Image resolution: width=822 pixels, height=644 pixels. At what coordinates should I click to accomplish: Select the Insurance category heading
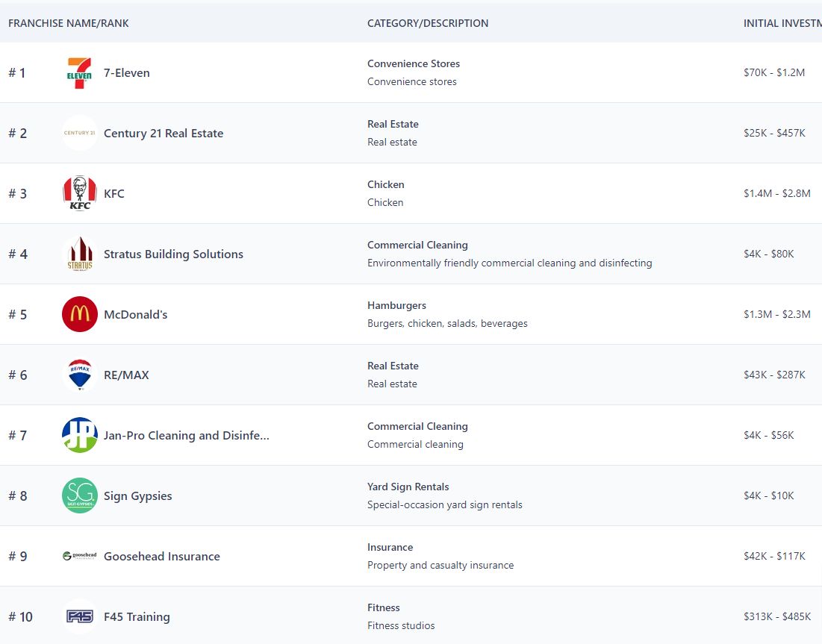[x=390, y=547]
